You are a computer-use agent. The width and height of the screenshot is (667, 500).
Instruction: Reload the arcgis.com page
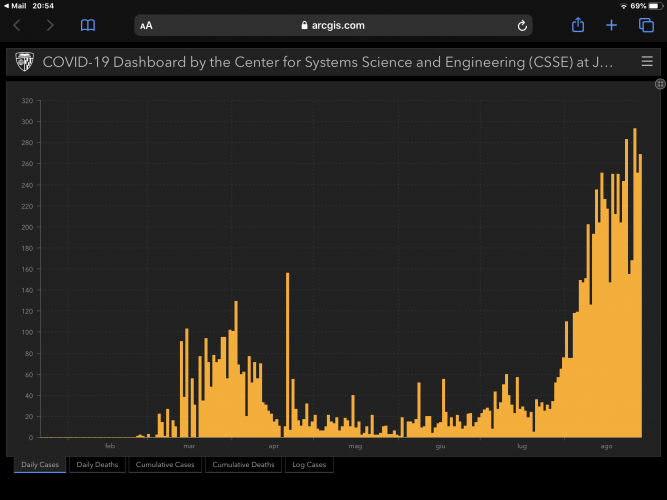522,25
